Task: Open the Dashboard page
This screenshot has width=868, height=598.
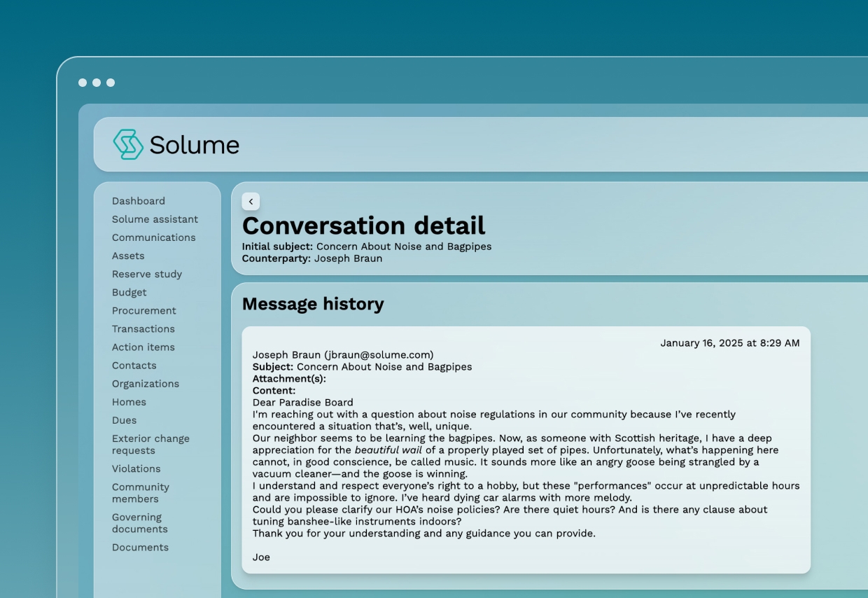Action: [139, 201]
